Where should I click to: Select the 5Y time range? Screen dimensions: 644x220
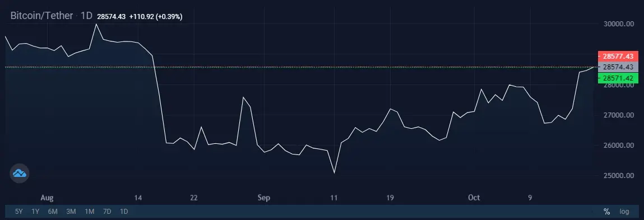(x=19, y=212)
